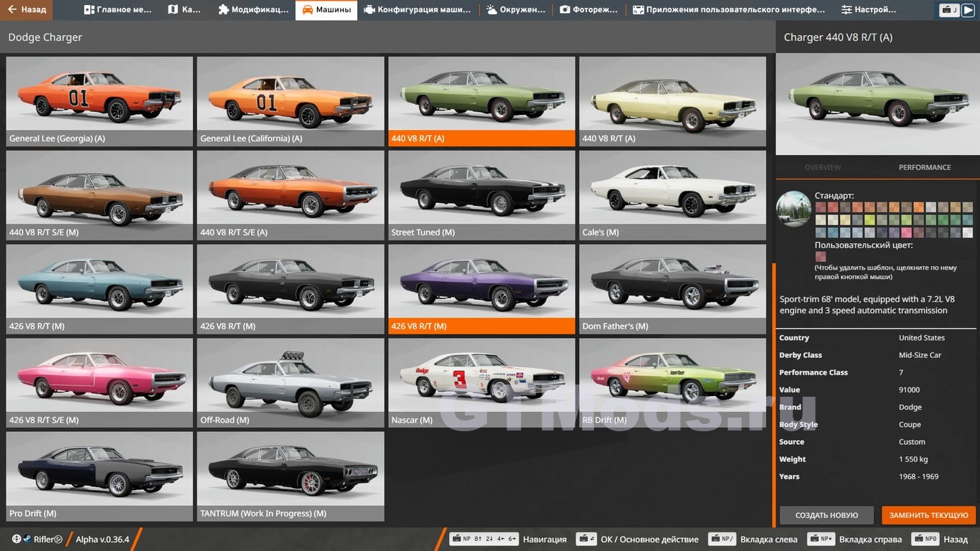Image resolution: width=980 pixels, height=551 pixels.
Task: Pick the white Cale's (M) configuration
Action: tap(672, 195)
